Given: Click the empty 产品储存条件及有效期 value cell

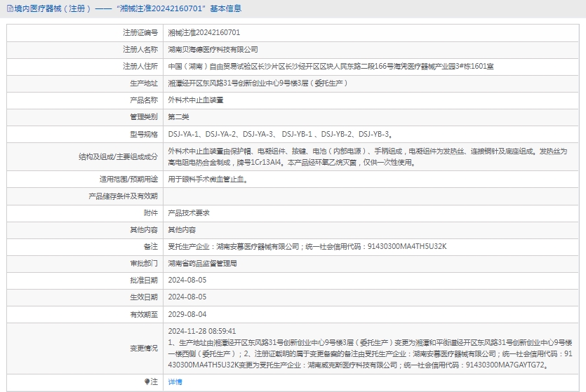Looking at the screenshot, I should point(372,196).
